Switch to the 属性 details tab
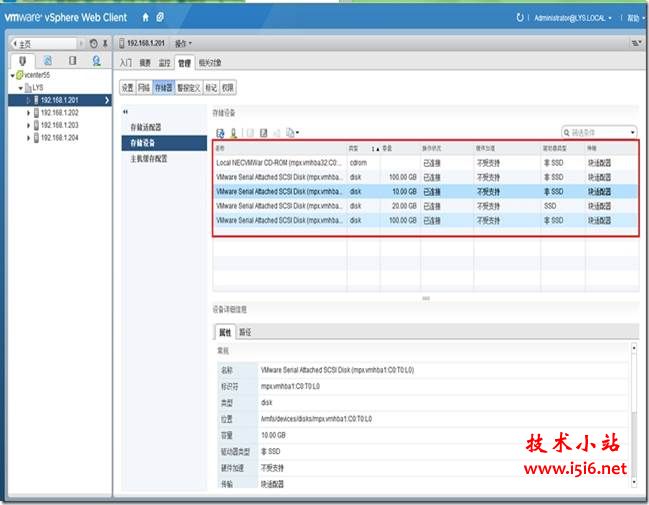This screenshot has width=649, height=505. (x=225, y=332)
